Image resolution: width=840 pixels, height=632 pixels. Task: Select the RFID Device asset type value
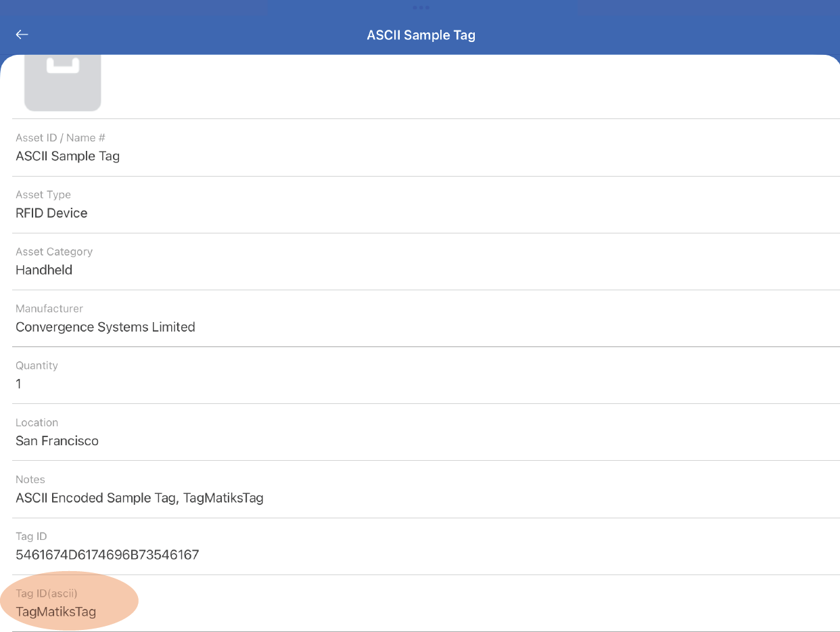51,213
